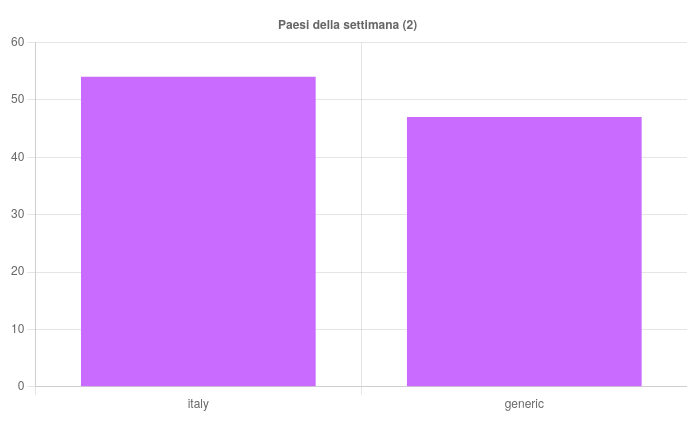Click the word "Paesi" in the chart title
The width and height of the screenshot is (693, 421).
tap(293, 25)
